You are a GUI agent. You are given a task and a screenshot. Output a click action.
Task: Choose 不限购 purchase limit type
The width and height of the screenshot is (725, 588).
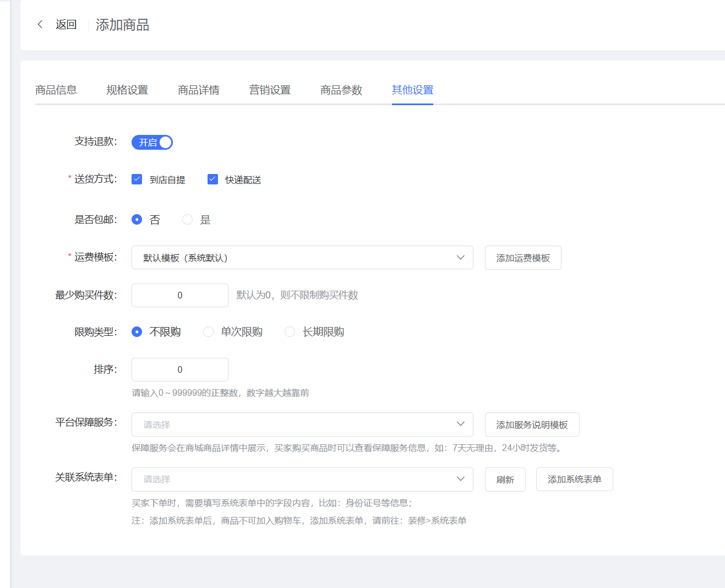pos(137,332)
